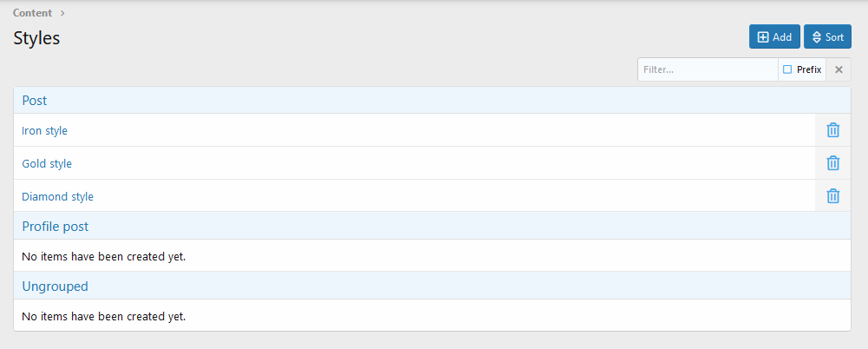Enable the Prefix checkbox

tap(787, 69)
